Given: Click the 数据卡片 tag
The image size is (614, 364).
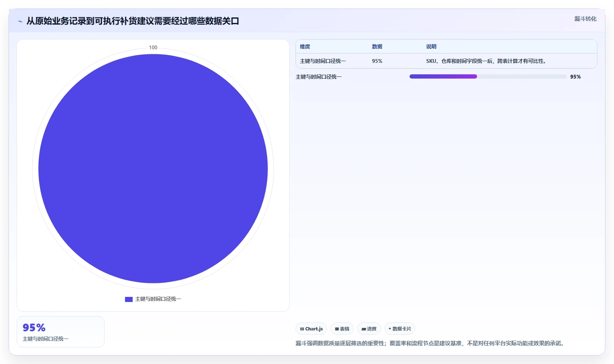Looking at the screenshot, I should 400,329.
